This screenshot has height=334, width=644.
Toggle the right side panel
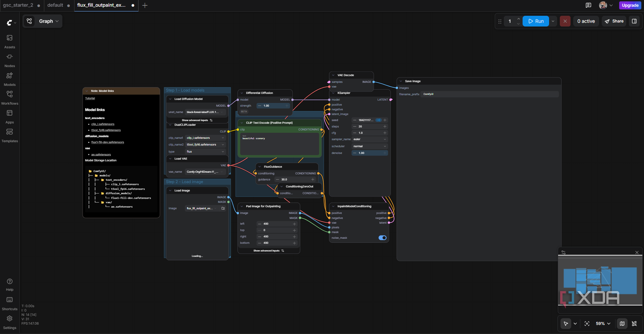coord(634,21)
